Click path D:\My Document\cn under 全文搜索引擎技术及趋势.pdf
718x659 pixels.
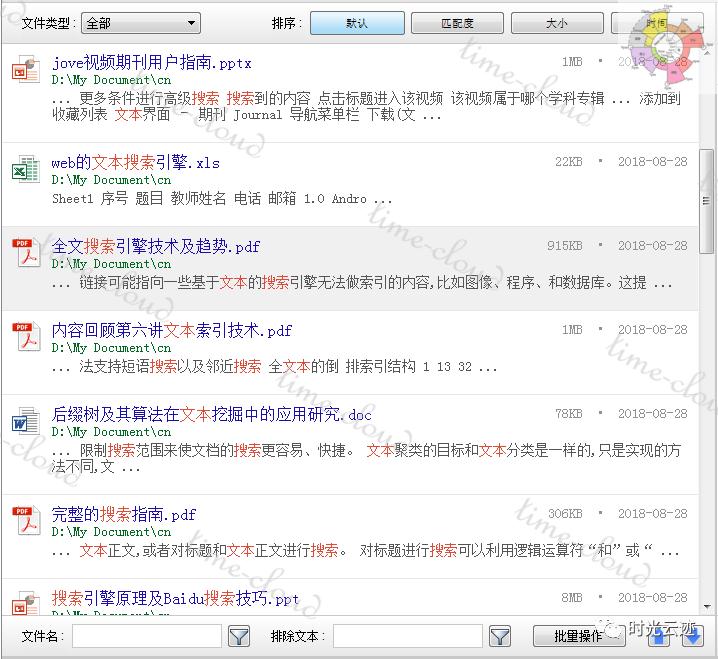[111, 264]
